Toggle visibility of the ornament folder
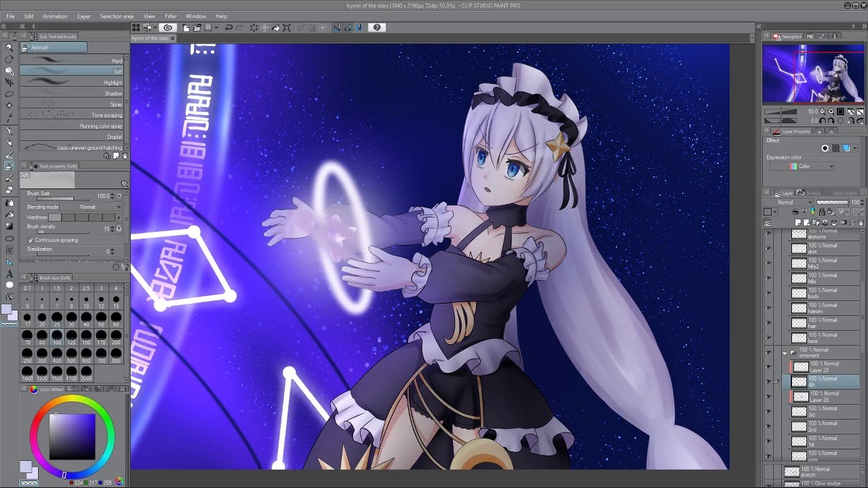Viewport: 868px width, 488px height. pos(768,352)
